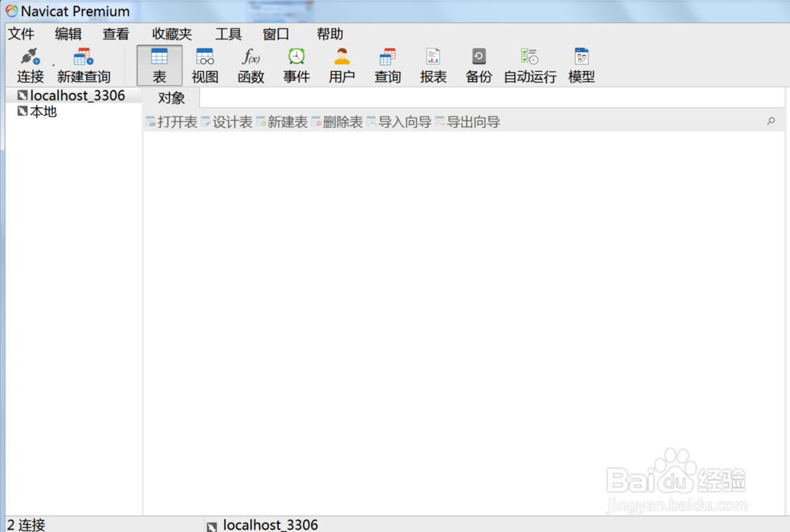Click the Connection (连接) plug icon
The width and height of the screenshot is (790, 532).
tap(30, 56)
